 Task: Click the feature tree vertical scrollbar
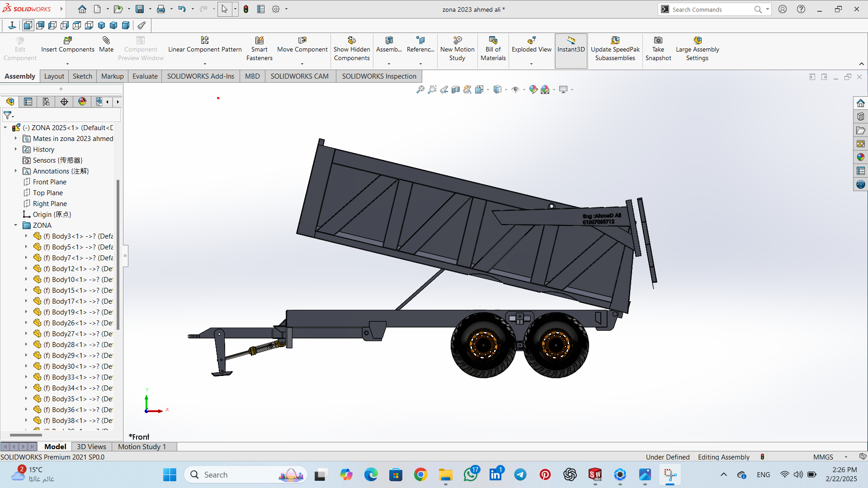(118, 255)
